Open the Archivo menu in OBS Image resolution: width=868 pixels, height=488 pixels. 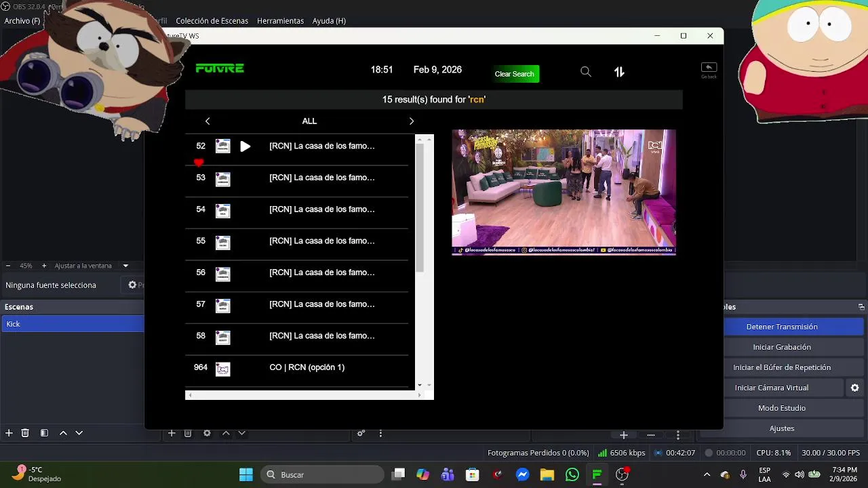(x=22, y=21)
